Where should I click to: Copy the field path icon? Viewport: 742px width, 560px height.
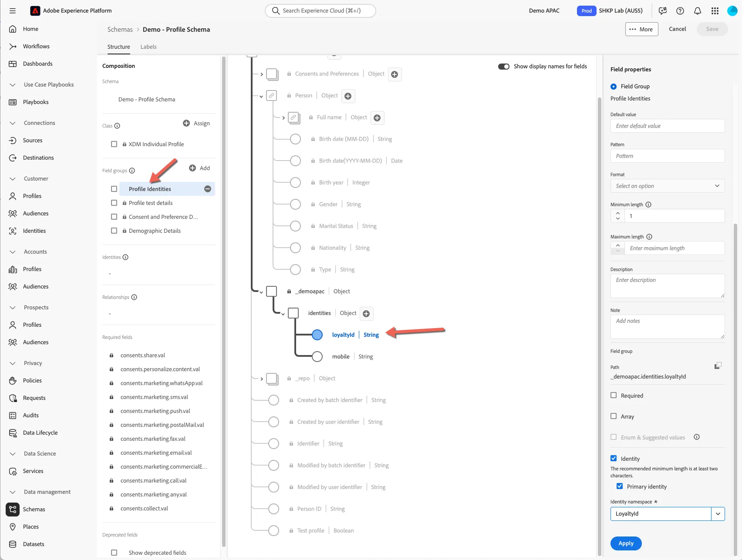click(x=718, y=366)
